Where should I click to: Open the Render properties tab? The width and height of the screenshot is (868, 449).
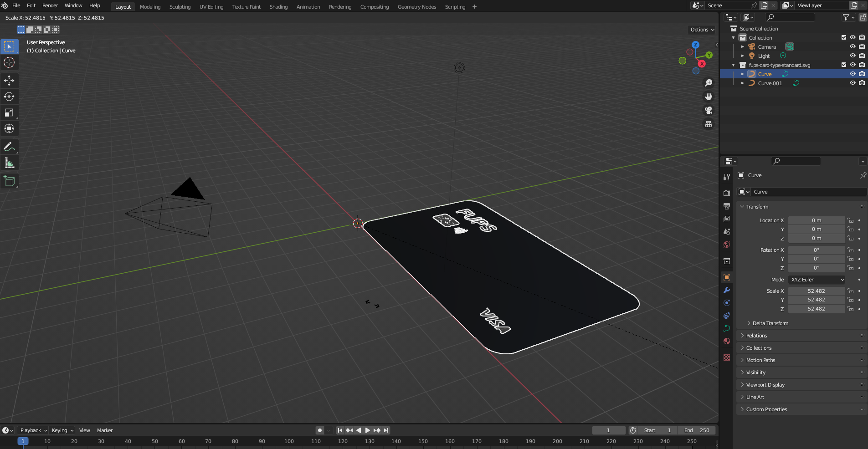(x=727, y=194)
